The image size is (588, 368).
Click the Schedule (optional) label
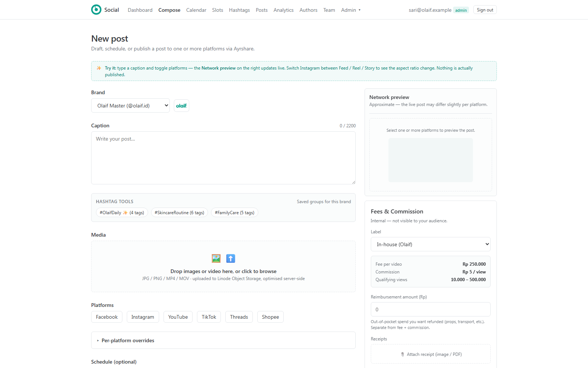[x=114, y=362]
